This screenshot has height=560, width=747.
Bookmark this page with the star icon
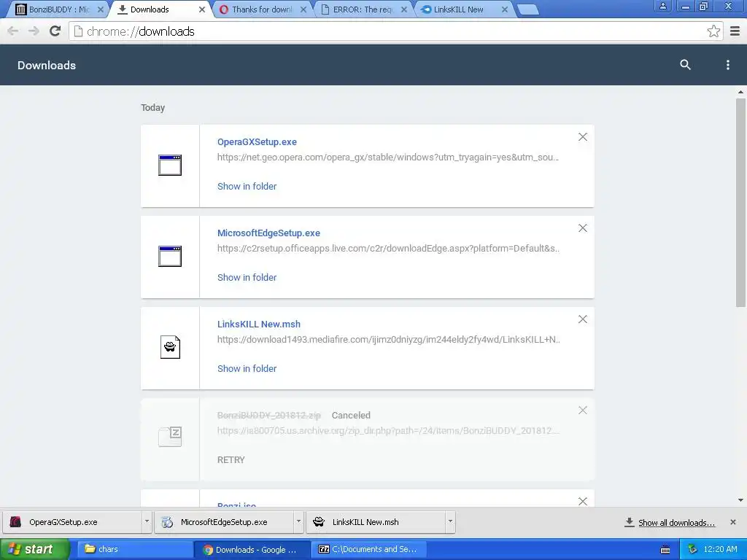(713, 31)
